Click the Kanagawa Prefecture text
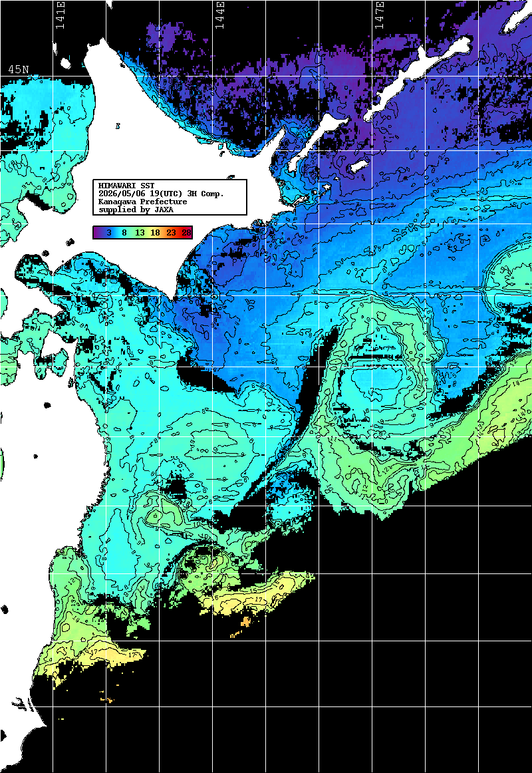Image resolution: width=532 pixels, height=773 pixels. (143, 202)
